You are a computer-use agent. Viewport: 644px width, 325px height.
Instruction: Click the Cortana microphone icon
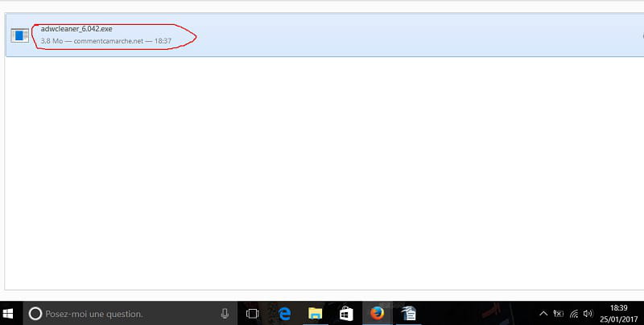[225, 314]
